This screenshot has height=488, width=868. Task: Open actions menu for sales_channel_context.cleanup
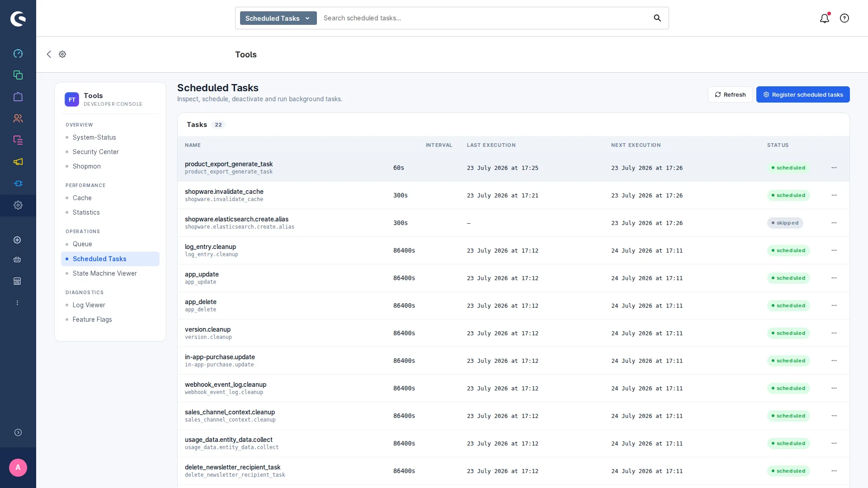point(834,416)
